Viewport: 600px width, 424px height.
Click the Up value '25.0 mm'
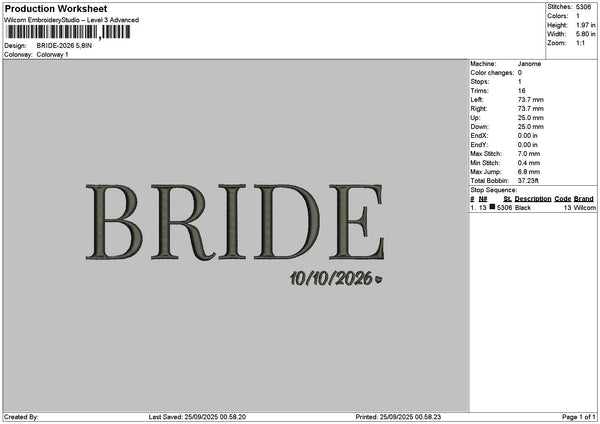tap(531, 118)
